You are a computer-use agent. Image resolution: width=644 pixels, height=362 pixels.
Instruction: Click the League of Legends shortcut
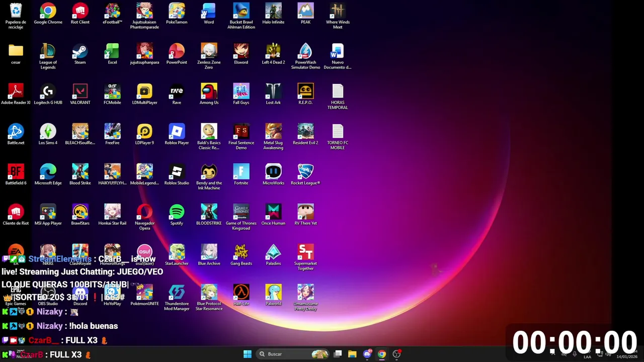coord(48,56)
